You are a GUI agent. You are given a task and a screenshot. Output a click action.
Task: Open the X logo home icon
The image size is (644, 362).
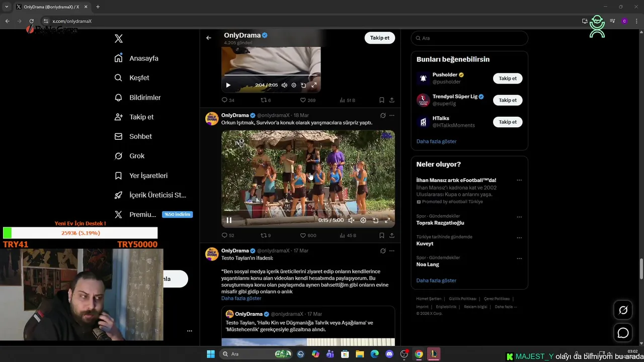[119, 39]
